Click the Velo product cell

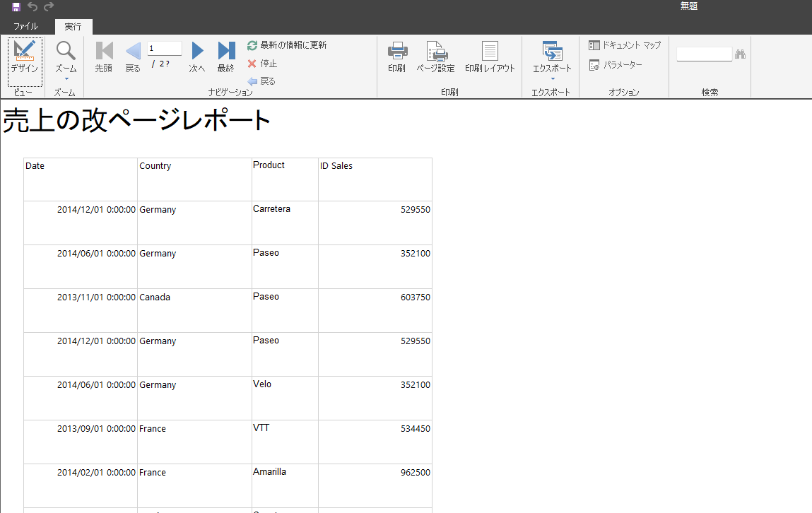pyautogui.click(x=285, y=398)
